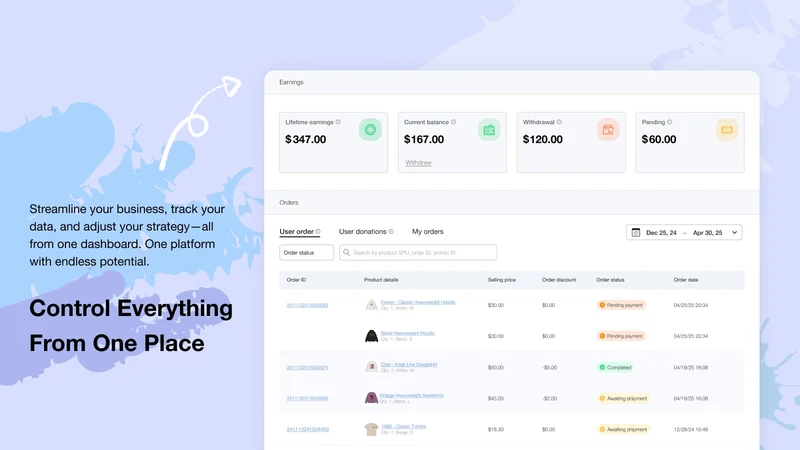
Task: Click Pending payment badge in Black Hoodie row
Action: [621, 336]
